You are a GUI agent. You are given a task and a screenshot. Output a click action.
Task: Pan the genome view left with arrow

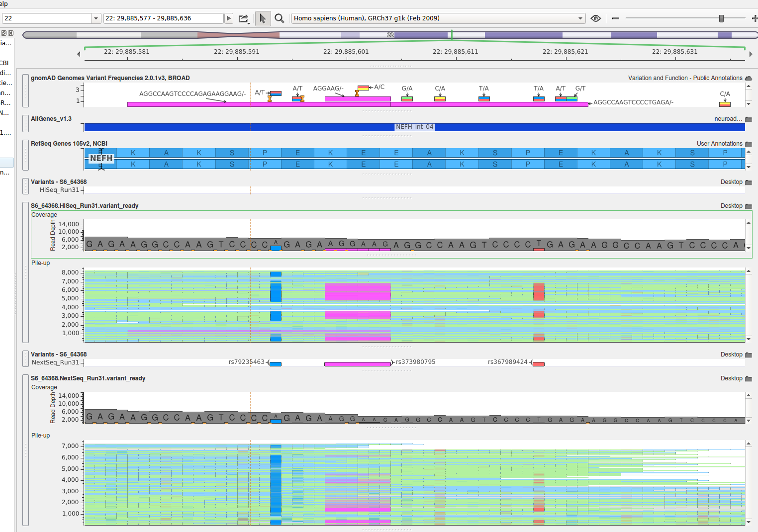click(x=79, y=54)
